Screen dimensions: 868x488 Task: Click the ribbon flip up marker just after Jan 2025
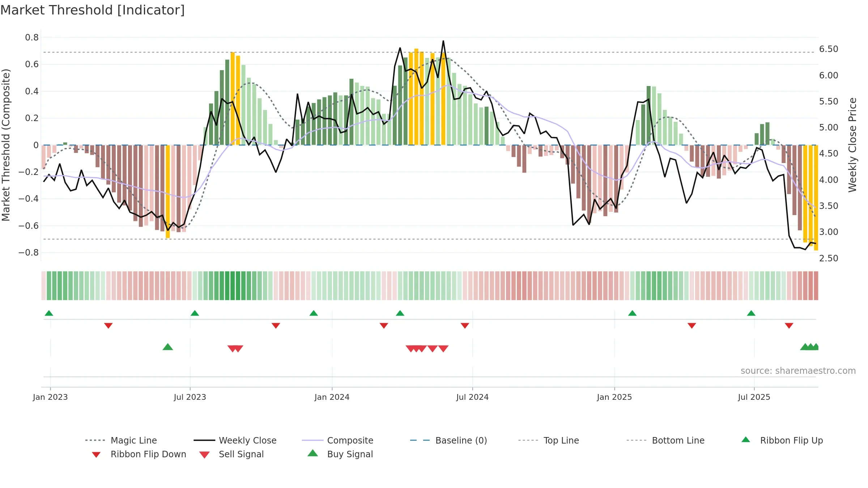[632, 313]
